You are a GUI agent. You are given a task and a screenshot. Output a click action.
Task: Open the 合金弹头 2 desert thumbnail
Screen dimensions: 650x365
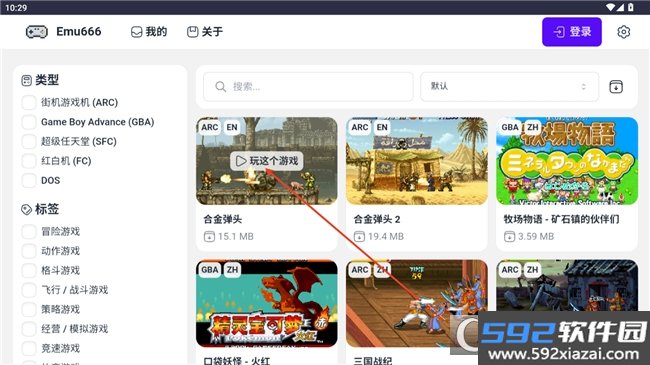(x=417, y=161)
